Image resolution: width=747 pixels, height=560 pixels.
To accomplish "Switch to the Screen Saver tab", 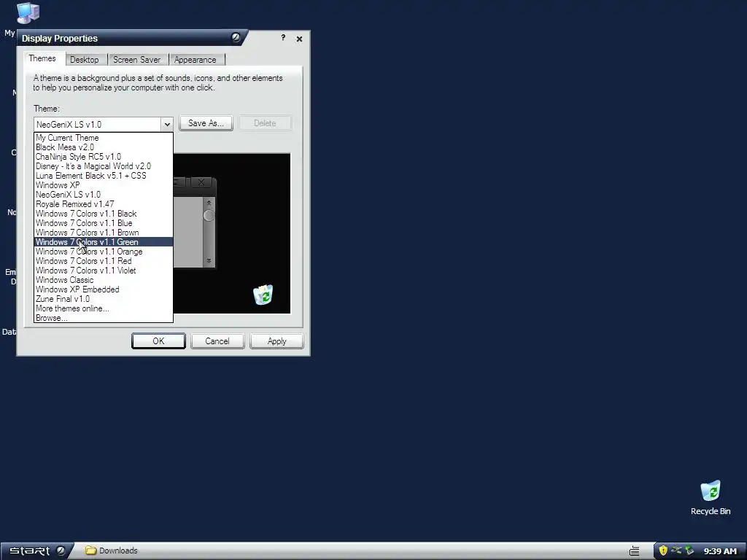I will coord(136,60).
